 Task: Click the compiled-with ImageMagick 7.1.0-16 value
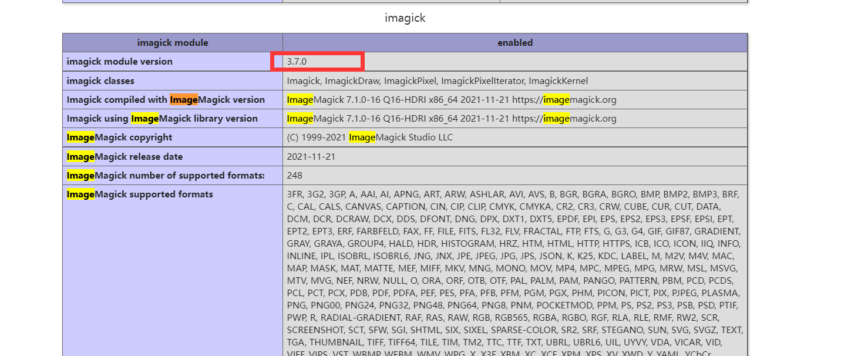pos(452,100)
